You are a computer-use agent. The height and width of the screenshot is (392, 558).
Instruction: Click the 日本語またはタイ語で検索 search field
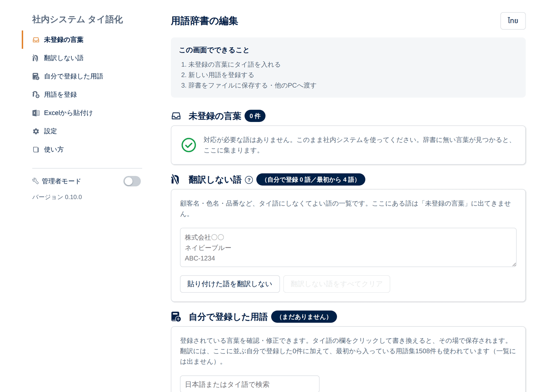point(250,384)
